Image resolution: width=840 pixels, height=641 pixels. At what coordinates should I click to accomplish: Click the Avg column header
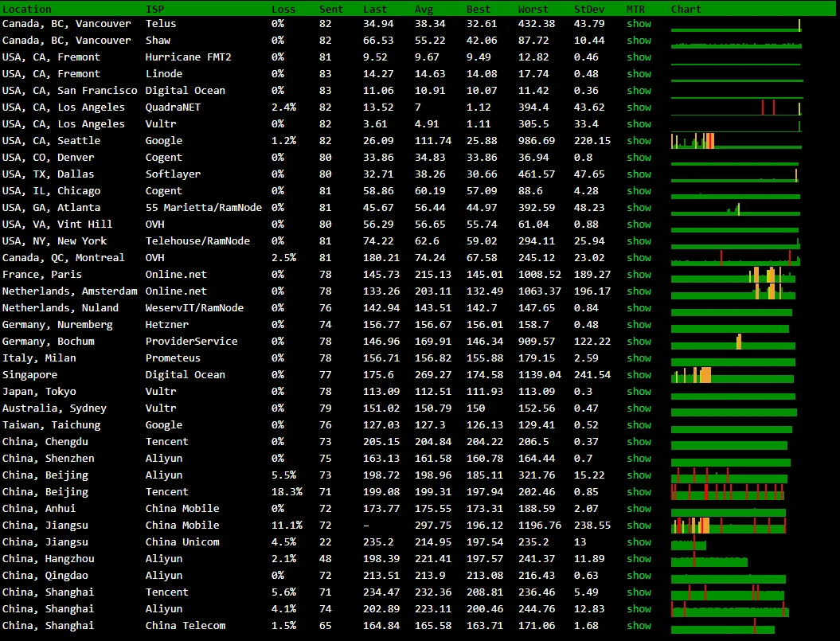(424, 9)
